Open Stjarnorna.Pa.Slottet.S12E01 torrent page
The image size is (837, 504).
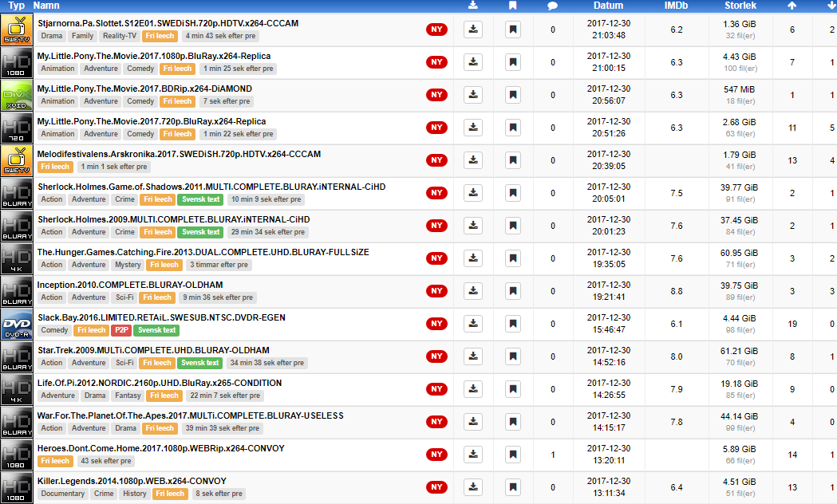click(168, 23)
